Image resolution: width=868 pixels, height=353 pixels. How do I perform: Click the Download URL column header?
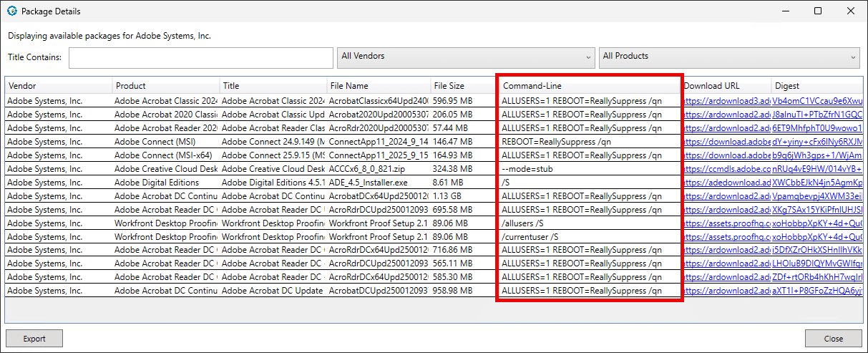tap(725, 86)
